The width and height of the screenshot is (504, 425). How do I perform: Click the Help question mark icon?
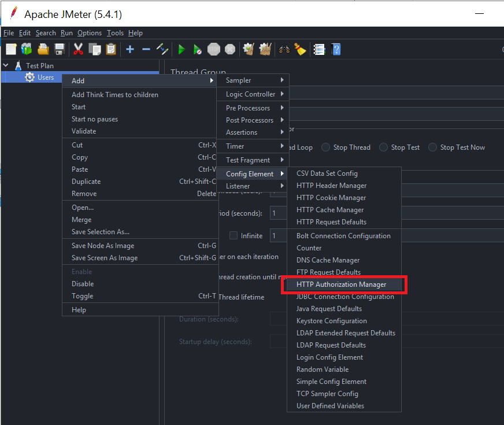336,50
